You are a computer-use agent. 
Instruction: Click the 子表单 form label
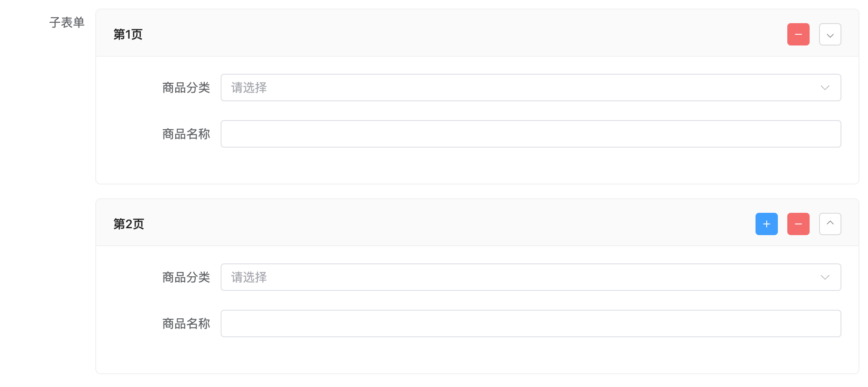(67, 22)
